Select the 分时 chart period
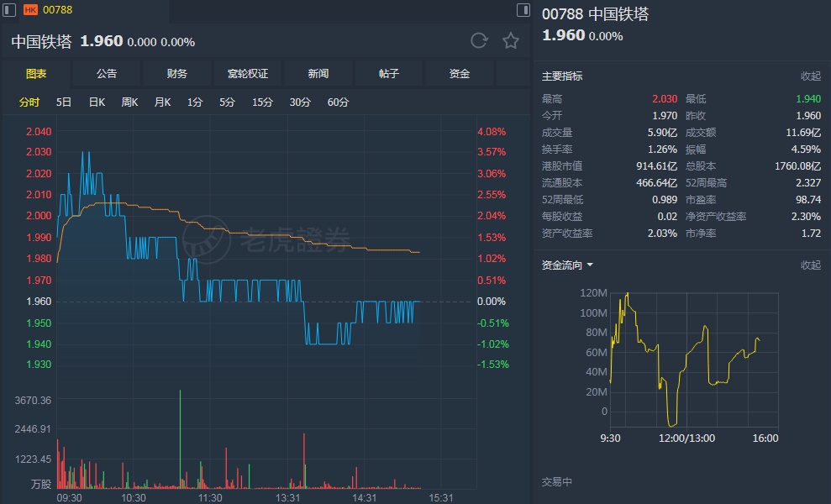 (29, 102)
